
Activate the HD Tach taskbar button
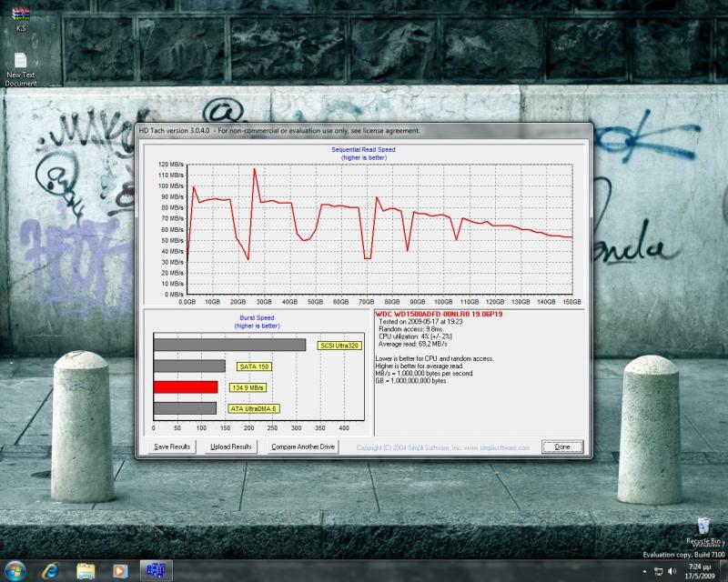point(156,570)
